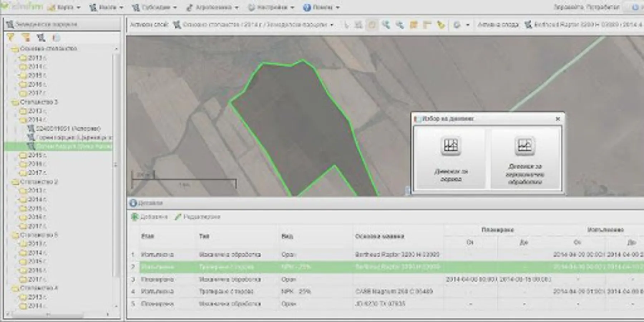
Task: Open the Субсидии menu
Action: [154, 7]
